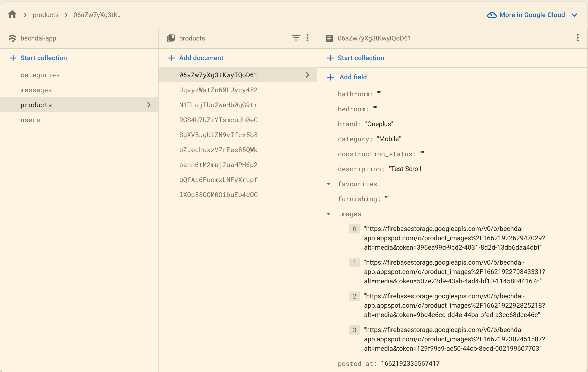Click the brand field value Oneplus
The width and height of the screenshot is (588, 372).
click(x=379, y=124)
